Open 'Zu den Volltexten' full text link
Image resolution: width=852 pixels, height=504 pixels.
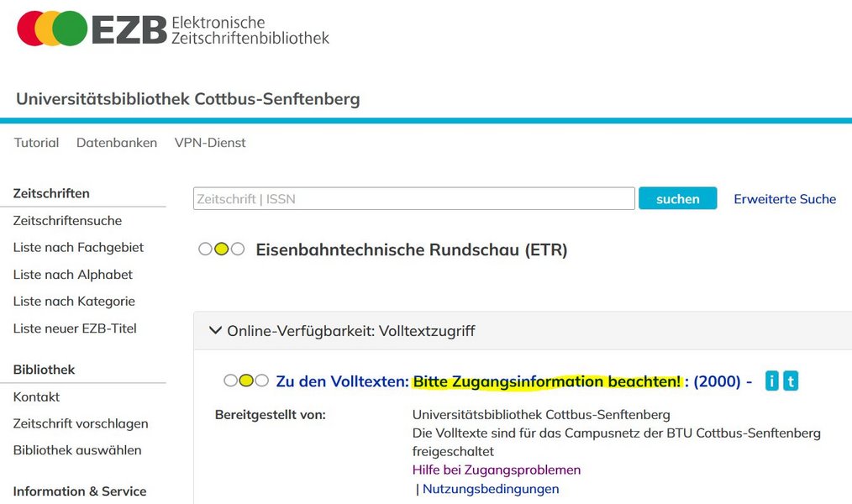click(x=341, y=381)
